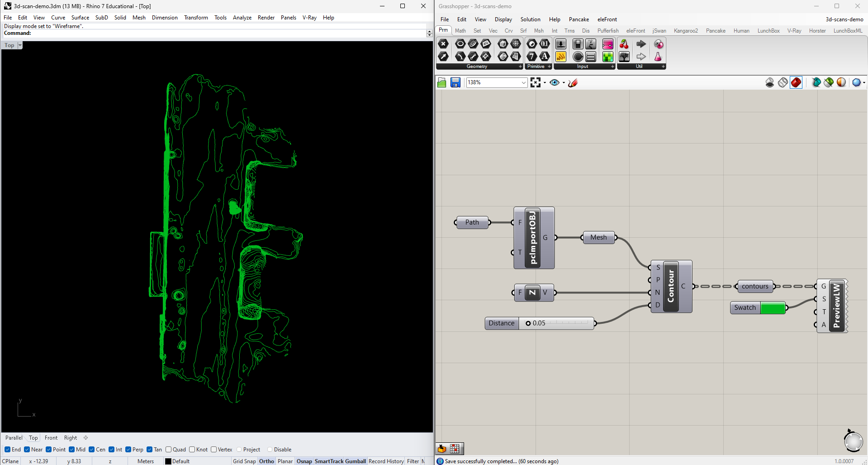Open the Solution menu in Grasshopper
Viewport: 868px width, 465px height.
click(530, 19)
